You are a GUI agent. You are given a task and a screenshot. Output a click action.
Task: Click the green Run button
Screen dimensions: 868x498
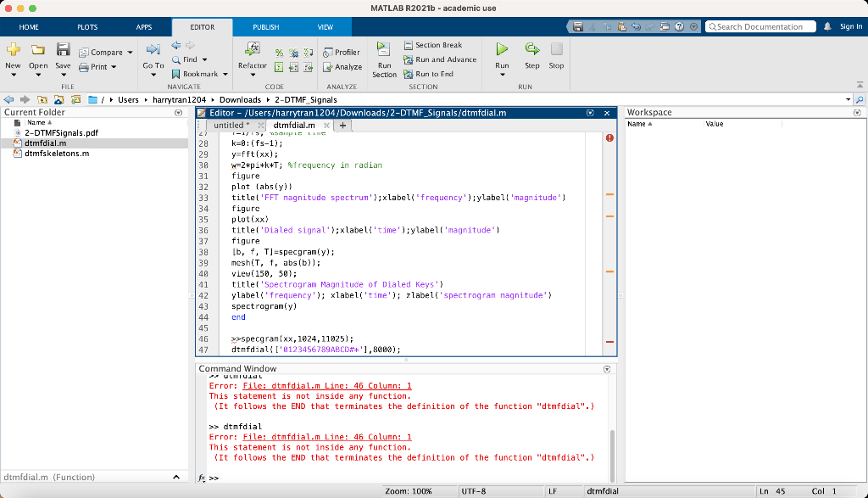502,50
